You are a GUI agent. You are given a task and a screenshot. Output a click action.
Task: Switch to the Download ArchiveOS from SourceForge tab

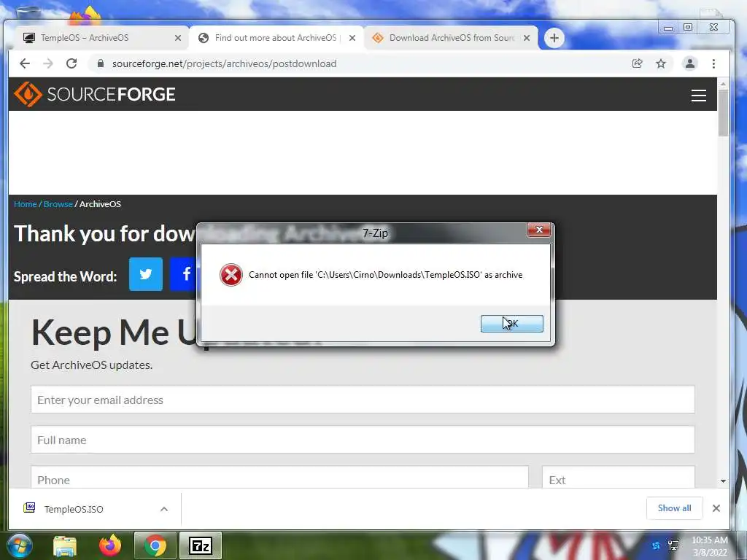pos(452,38)
